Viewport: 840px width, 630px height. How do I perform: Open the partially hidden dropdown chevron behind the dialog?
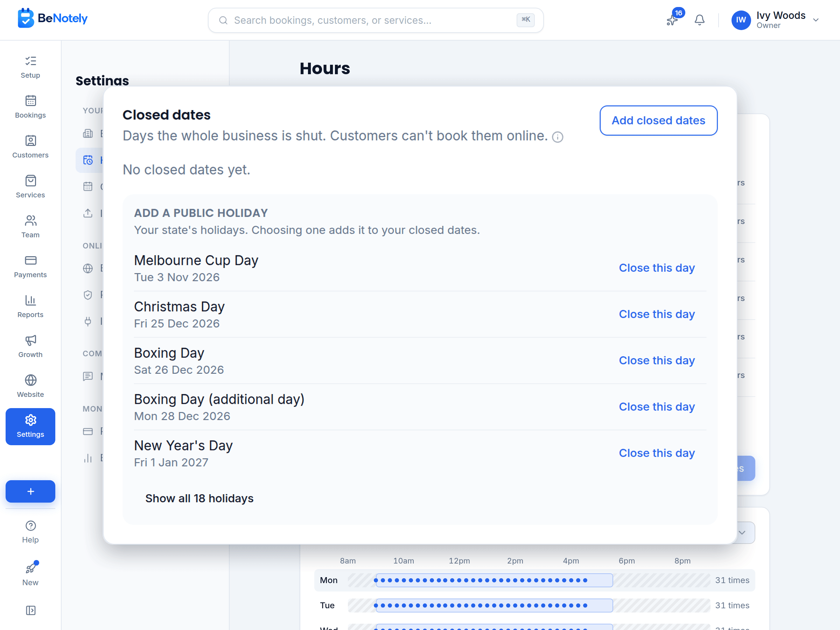pyautogui.click(x=742, y=532)
